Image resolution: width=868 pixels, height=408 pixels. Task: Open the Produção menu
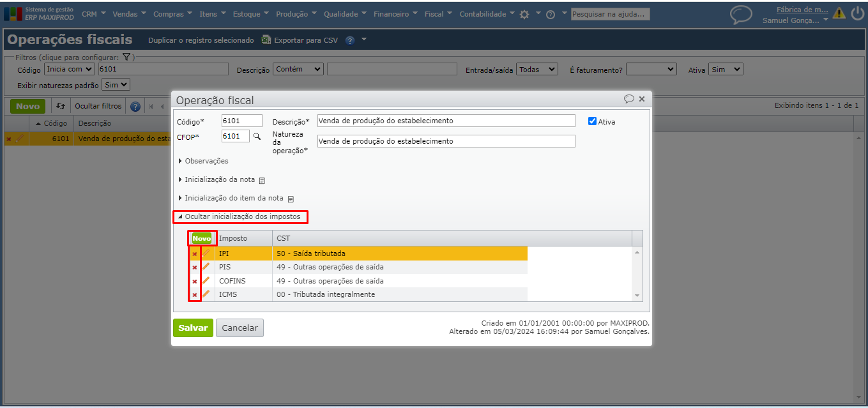click(296, 14)
